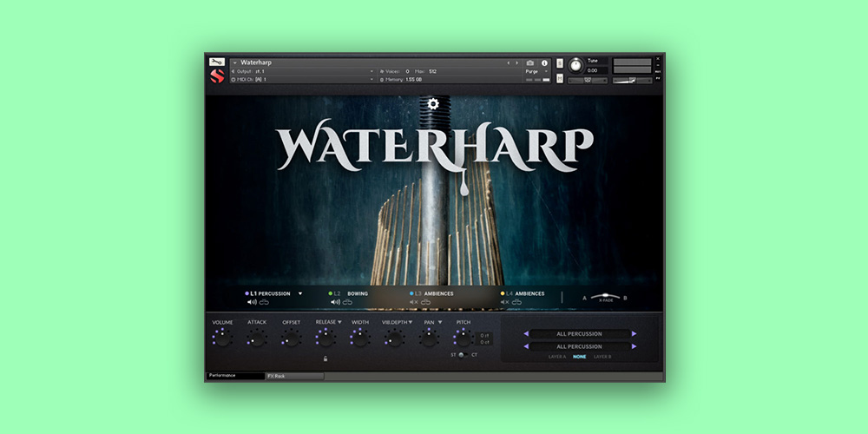
Task: Click the Release knob
Action: [x=325, y=339]
